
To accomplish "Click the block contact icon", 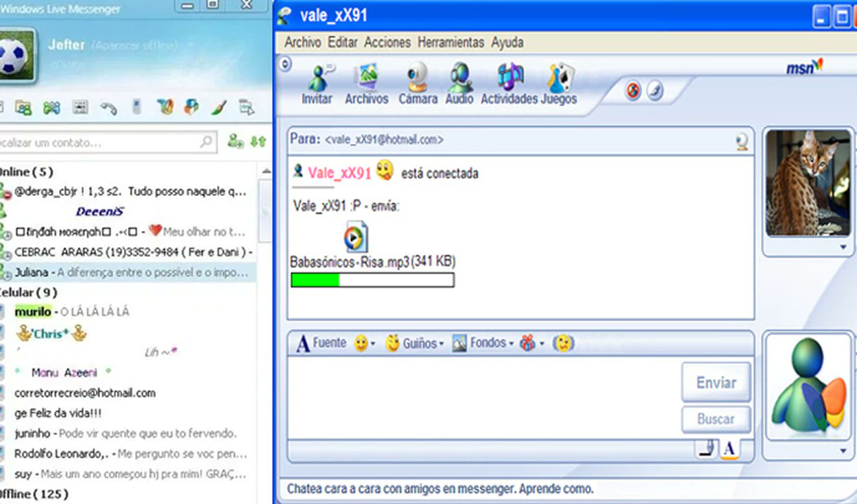I will (633, 91).
